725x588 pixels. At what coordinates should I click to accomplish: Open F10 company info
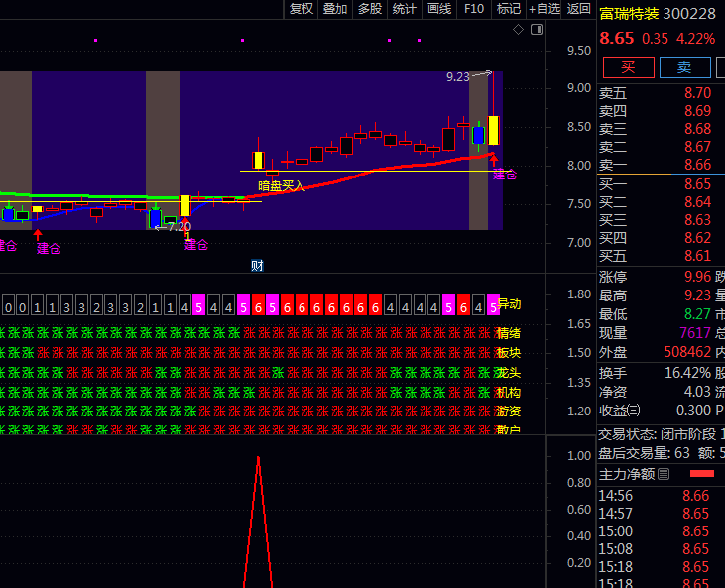click(x=474, y=9)
